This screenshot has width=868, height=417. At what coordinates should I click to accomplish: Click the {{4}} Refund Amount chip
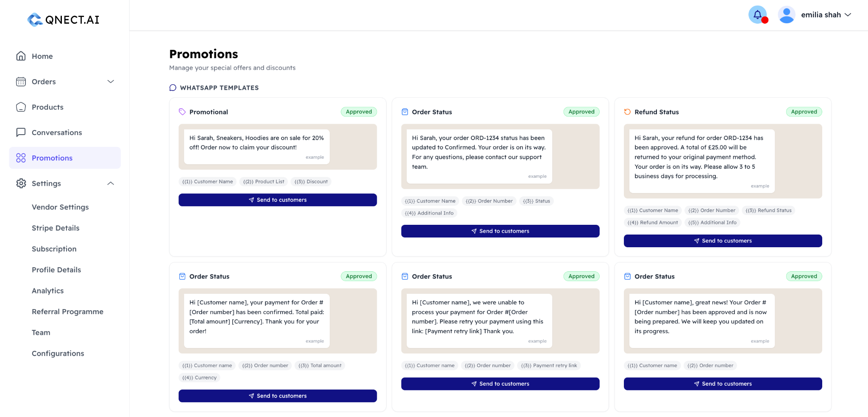pyautogui.click(x=653, y=223)
